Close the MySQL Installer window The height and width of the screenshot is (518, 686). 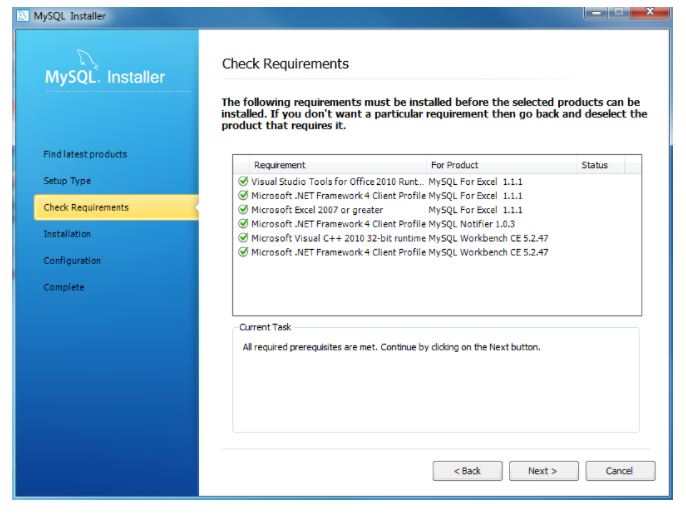click(650, 12)
